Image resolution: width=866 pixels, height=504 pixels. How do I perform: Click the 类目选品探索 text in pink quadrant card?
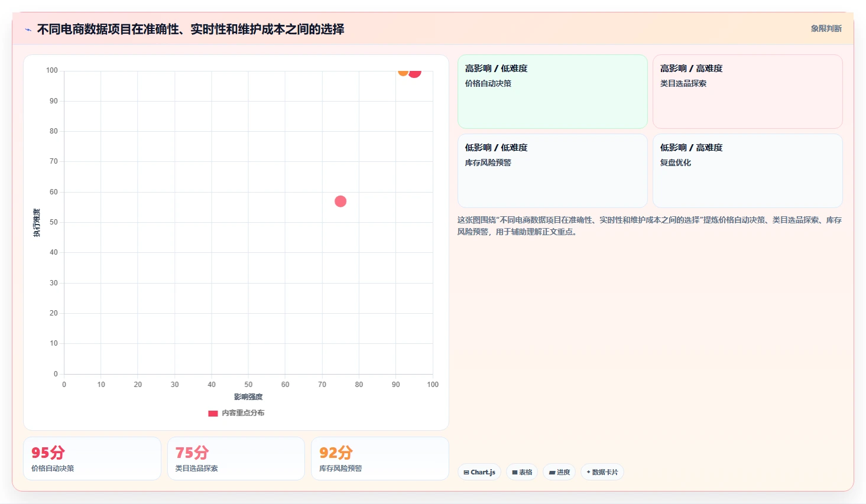click(x=683, y=83)
